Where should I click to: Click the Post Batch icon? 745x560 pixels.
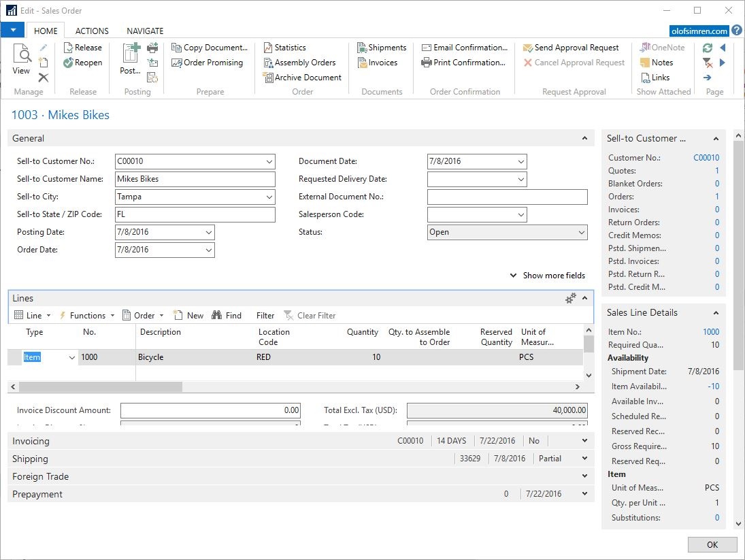tap(152, 62)
